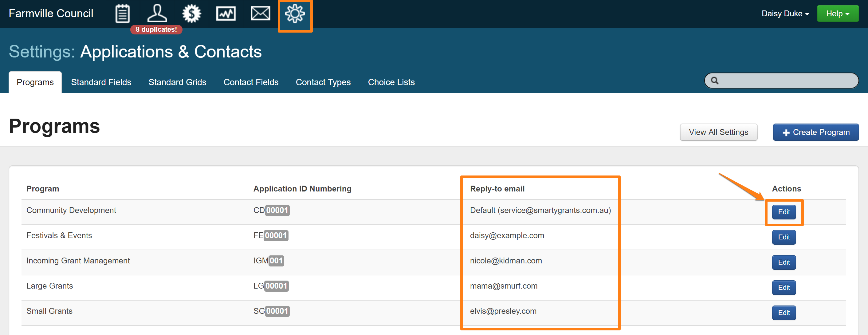This screenshot has height=335, width=868.
Task: Edit the Community Development program
Action: click(784, 212)
